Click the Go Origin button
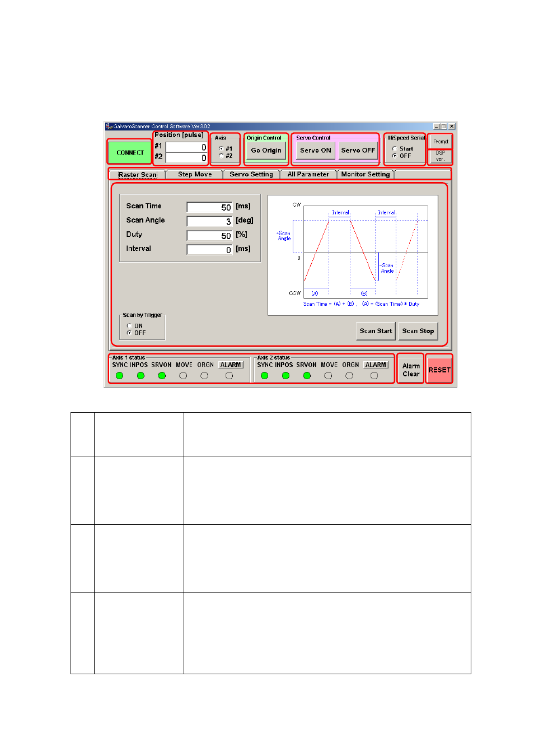Viewport: 534px width, 756px height. coord(266,150)
